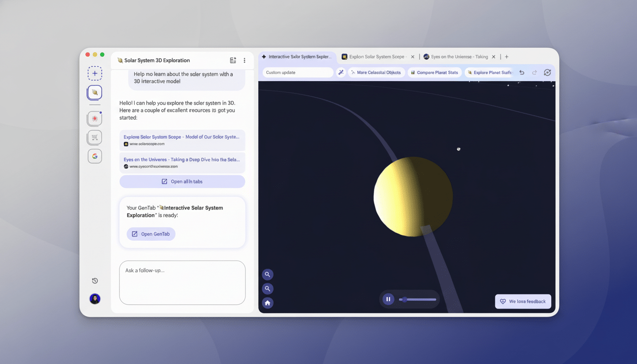Switch to the Eyes on the Universe tab
The width and height of the screenshot is (637, 364).
(x=457, y=56)
